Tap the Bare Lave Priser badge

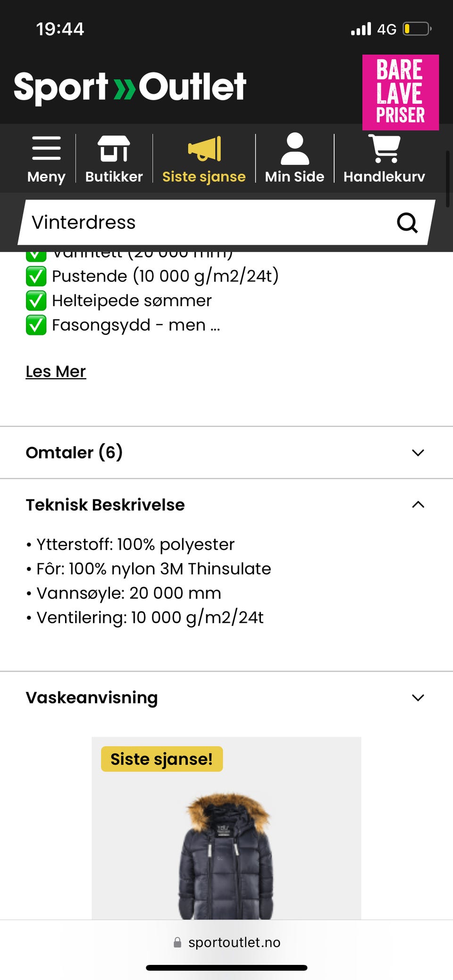click(x=401, y=92)
